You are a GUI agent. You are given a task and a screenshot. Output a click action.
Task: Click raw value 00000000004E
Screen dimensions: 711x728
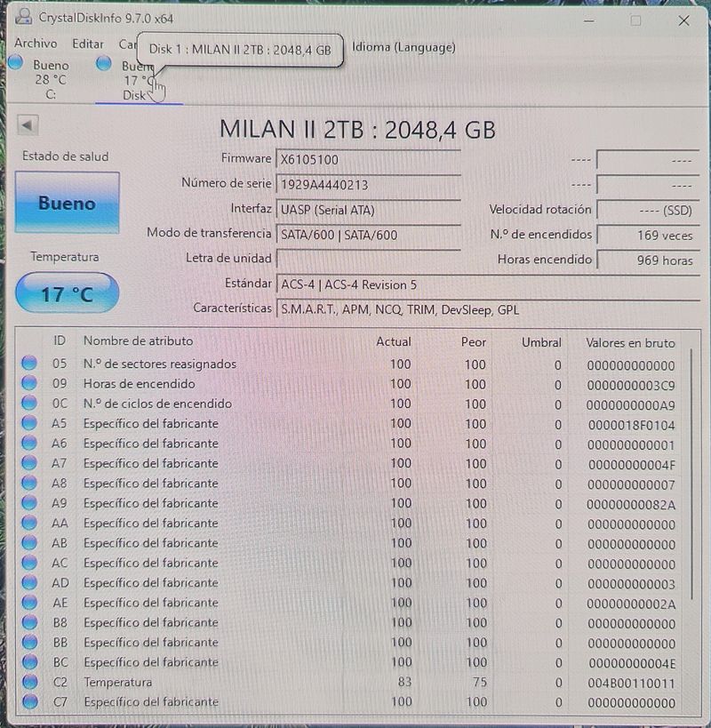pos(632,663)
